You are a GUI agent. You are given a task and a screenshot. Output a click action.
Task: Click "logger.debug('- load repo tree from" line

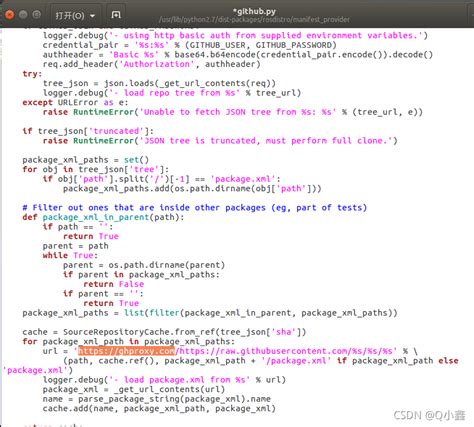click(172, 93)
